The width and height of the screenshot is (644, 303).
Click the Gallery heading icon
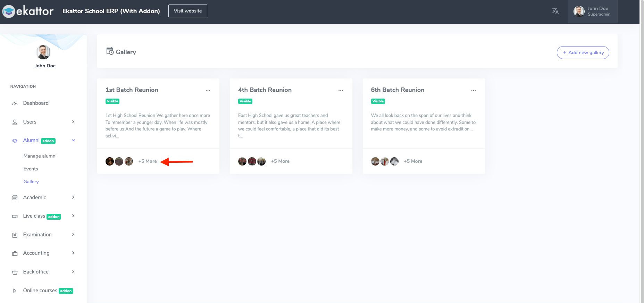110,51
